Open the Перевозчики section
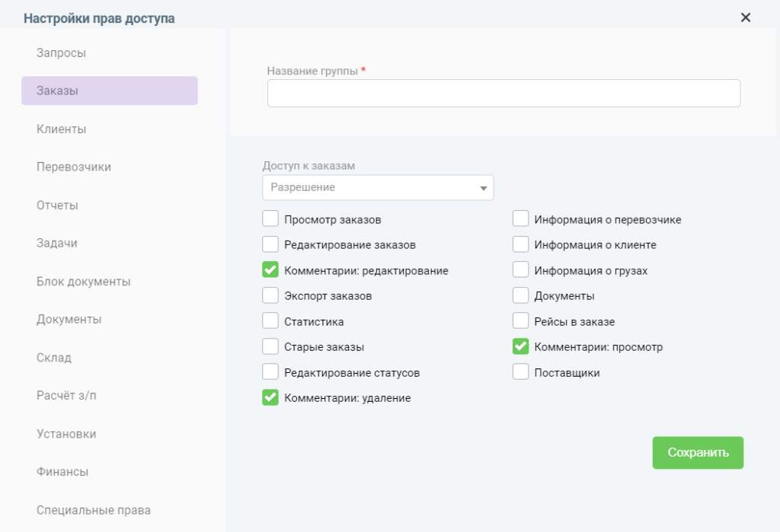 [74, 167]
